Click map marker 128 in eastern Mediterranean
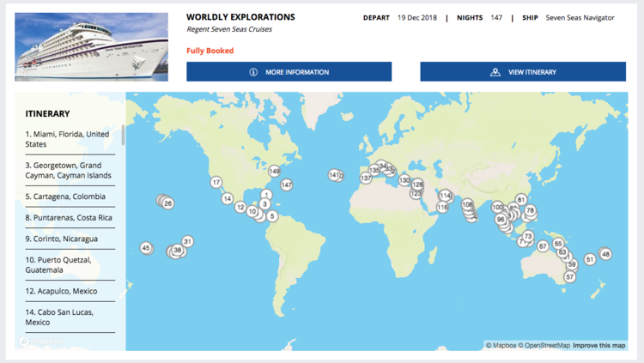The height and width of the screenshot is (363, 644). [x=417, y=185]
